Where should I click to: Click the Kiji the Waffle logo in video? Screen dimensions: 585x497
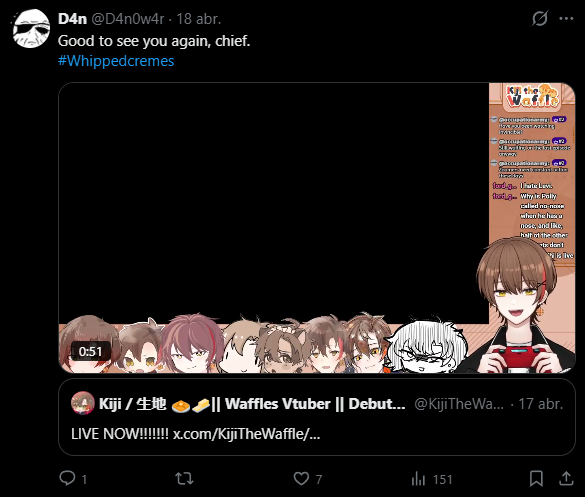pos(532,96)
